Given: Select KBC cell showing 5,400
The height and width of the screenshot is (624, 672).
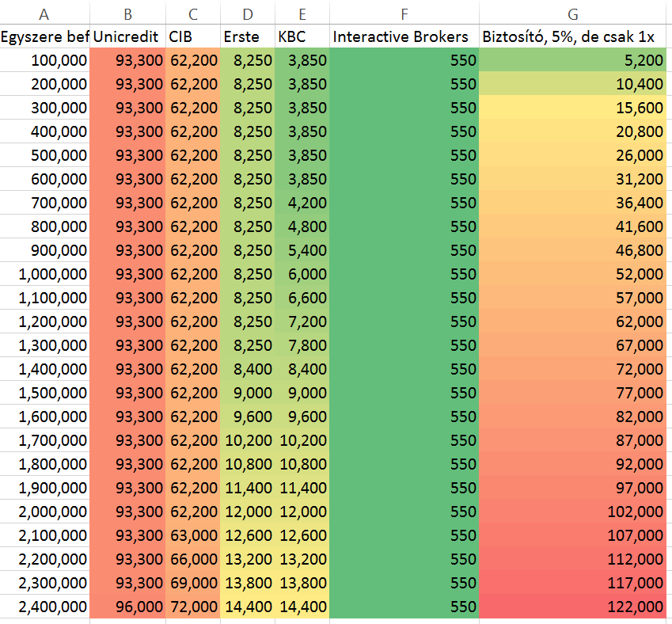Looking at the screenshot, I should [302, 250].
